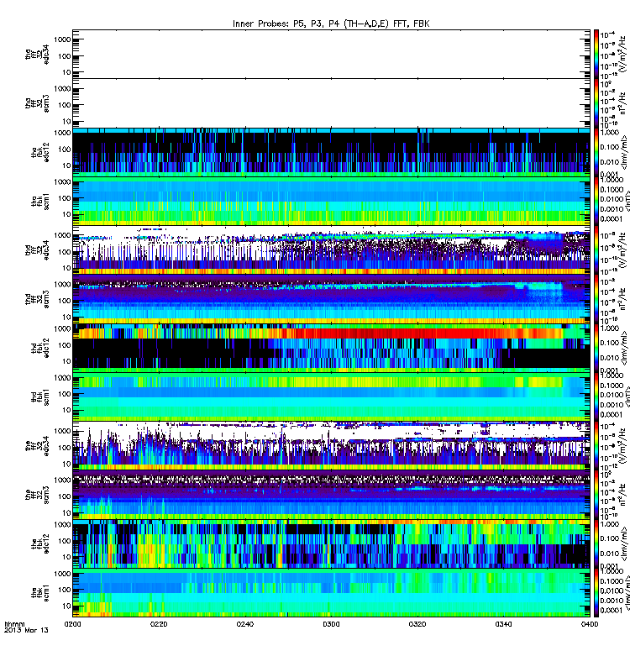Click the 10 frequency tick of the fbk scm1
The image size is (630, 672).
[66, 606]
